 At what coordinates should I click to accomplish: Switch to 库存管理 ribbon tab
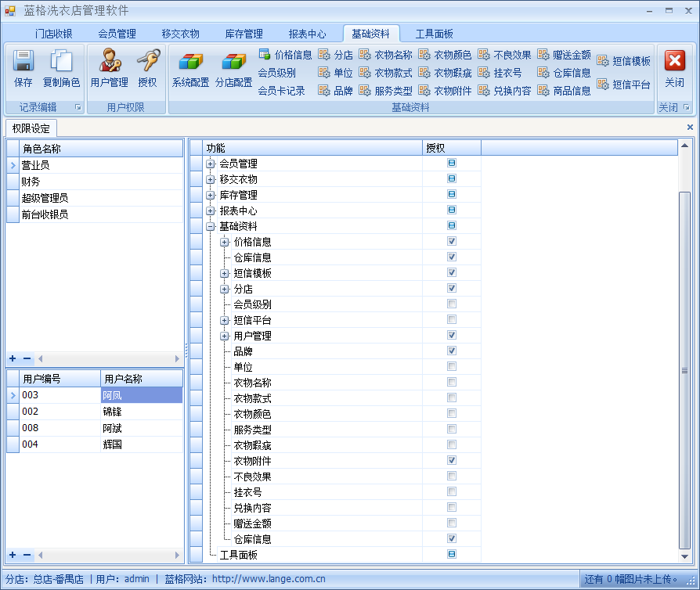coord(244,34)
